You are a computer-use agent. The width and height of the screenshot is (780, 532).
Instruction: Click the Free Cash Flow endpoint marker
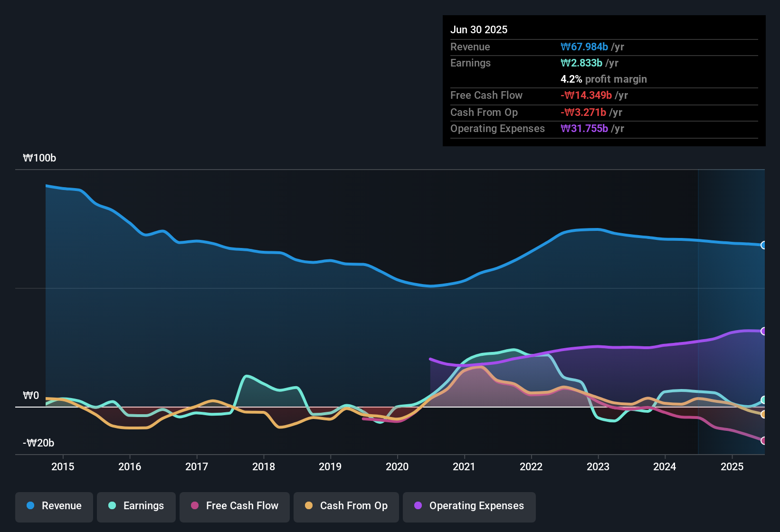coord(764,441)
